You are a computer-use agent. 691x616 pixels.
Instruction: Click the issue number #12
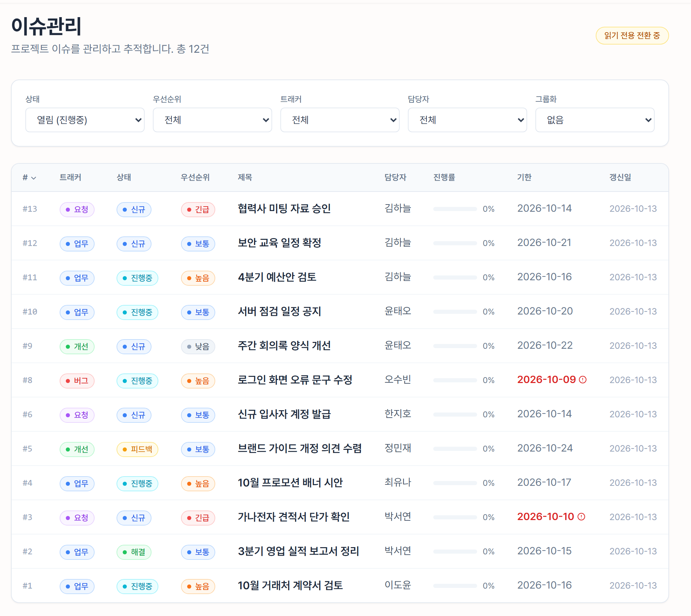(x=30, y=243)
